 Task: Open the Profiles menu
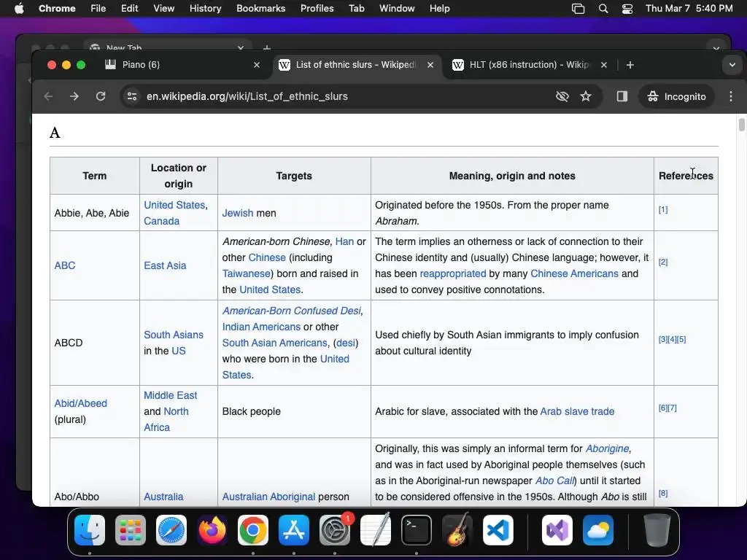coord(317,8)
